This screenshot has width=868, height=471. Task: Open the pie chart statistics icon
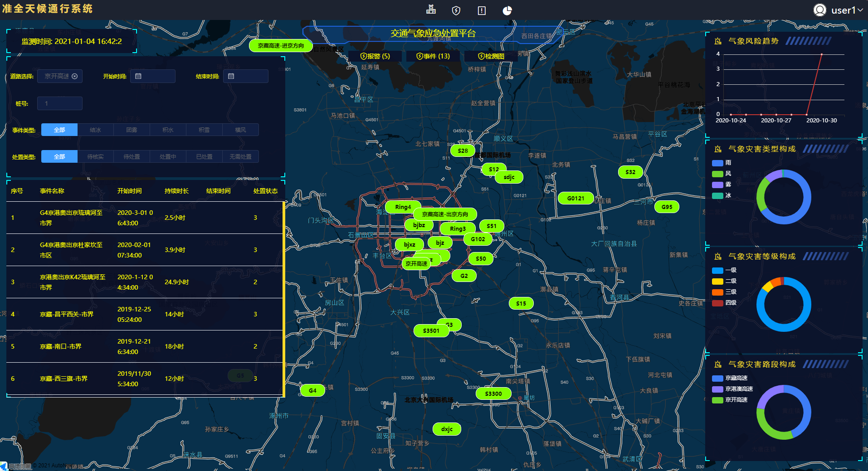point(507,10)
